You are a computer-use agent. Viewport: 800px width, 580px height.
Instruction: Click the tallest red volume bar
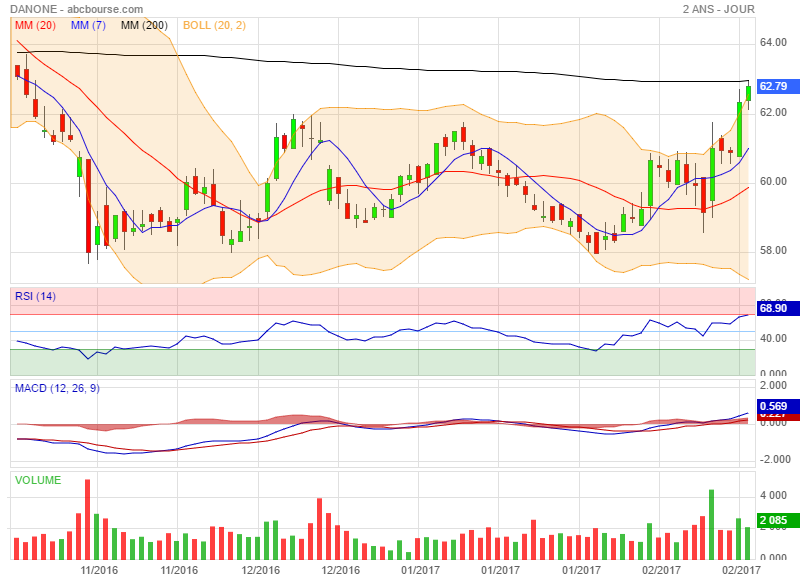[88, 520]
